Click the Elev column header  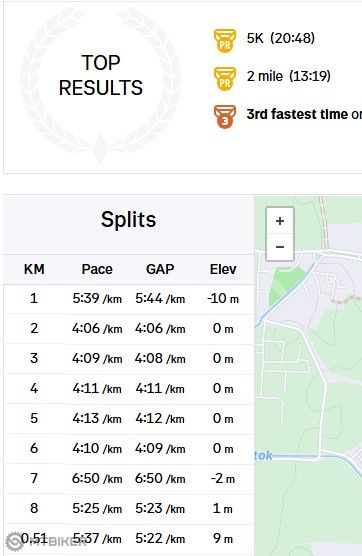pyautogui.click(x=223, y=269)
